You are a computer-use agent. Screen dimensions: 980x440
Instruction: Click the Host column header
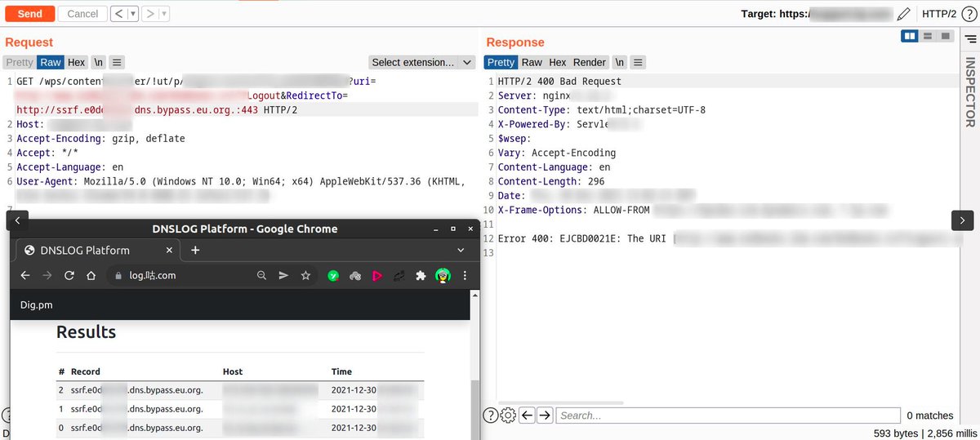click(233, 371)
